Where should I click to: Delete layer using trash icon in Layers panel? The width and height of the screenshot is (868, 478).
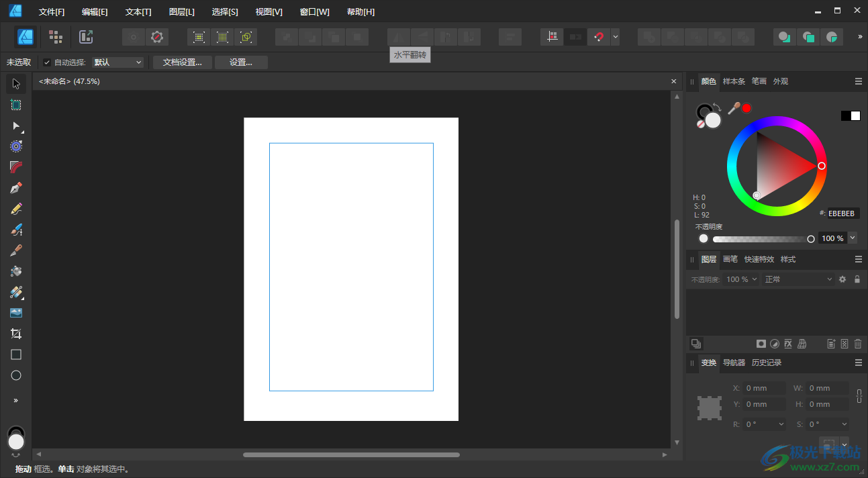click(x=857, y=343)
